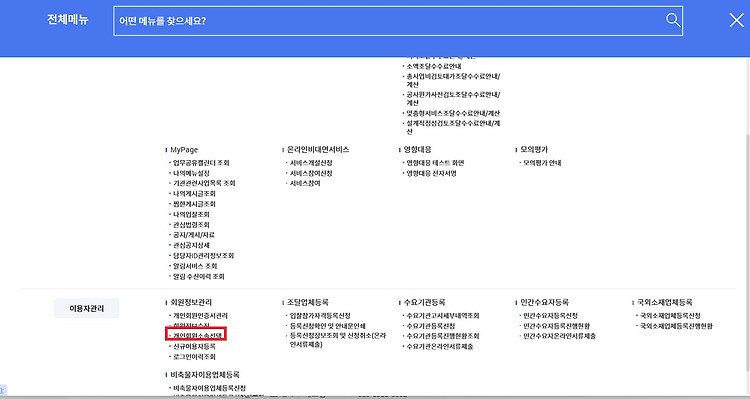Open 관심법령조회 link
The width and height of the screenshot is (750, 399).
click(x=191, y=225)
